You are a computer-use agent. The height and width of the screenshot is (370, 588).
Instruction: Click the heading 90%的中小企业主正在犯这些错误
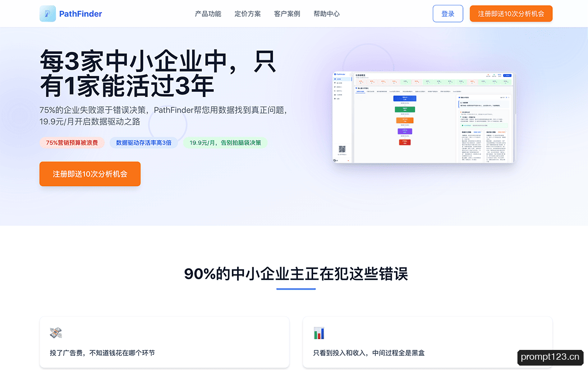[x=296, y=273]
